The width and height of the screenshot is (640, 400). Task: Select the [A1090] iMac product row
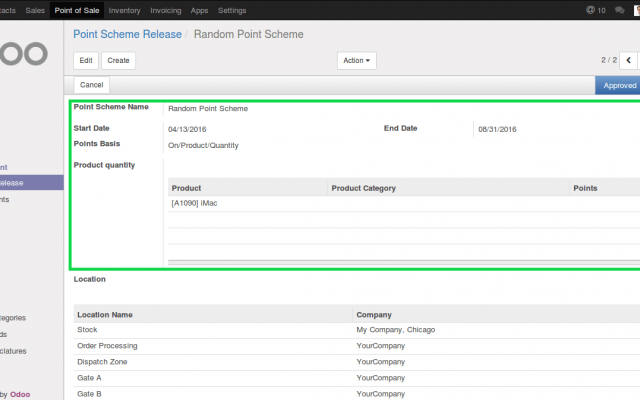pyautogui.click(x=195, y=203)
